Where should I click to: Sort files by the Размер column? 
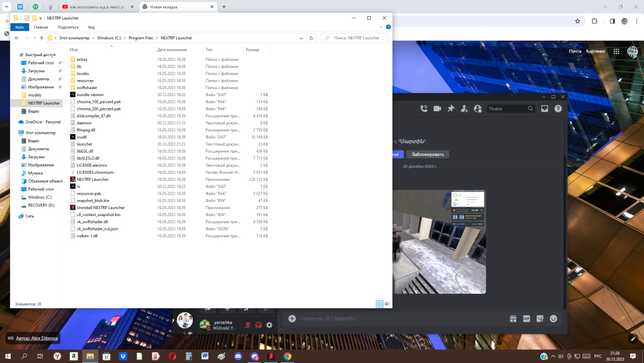(253, 50)
